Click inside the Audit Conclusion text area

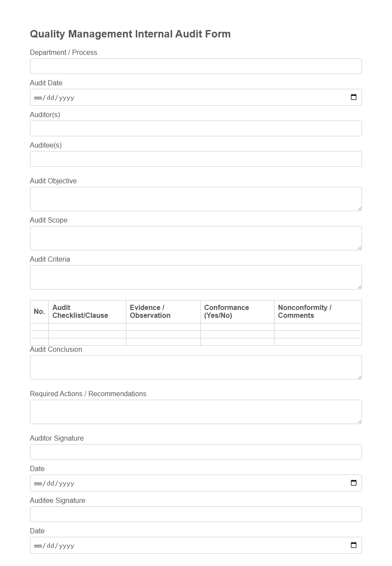pos(196,367)
